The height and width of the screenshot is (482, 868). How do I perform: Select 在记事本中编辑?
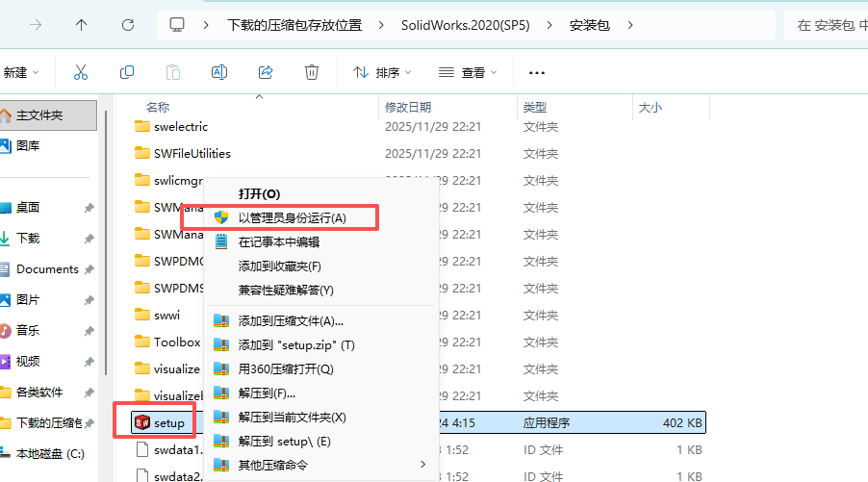(x=279, y=241)
